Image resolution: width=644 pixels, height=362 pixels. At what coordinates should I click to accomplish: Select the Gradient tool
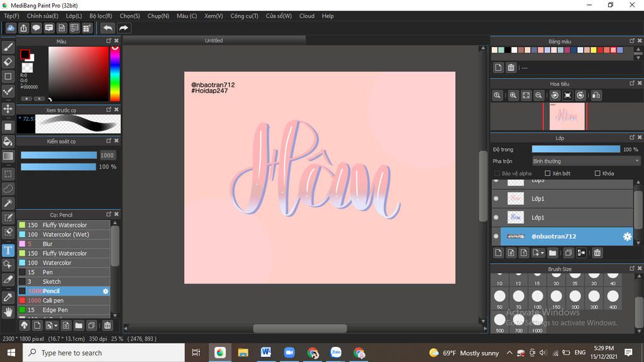pyautogui.click(x=8, y=156)
